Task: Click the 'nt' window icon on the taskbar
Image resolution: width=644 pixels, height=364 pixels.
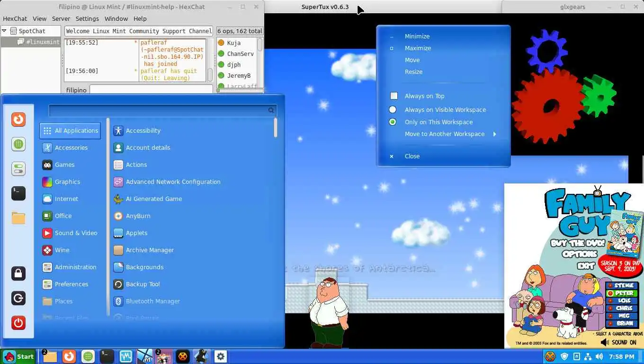Action: [x=145, y=356]
